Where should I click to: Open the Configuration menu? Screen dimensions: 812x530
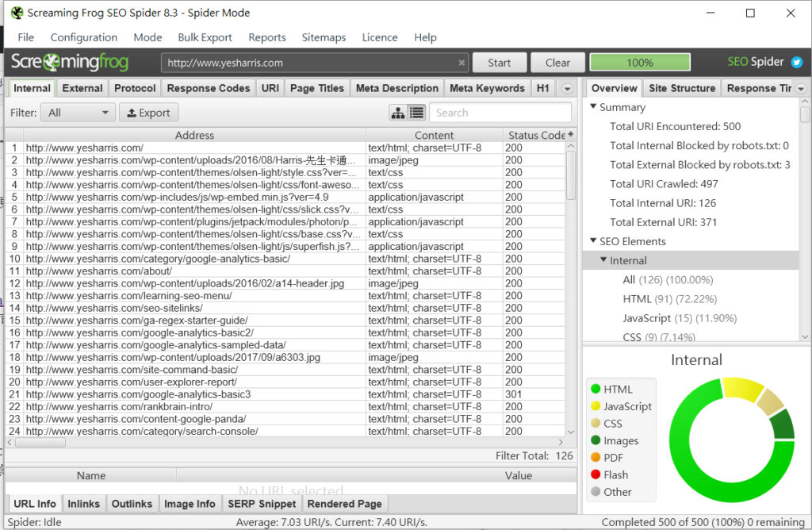pyautogui.click(x=84, y=37)
